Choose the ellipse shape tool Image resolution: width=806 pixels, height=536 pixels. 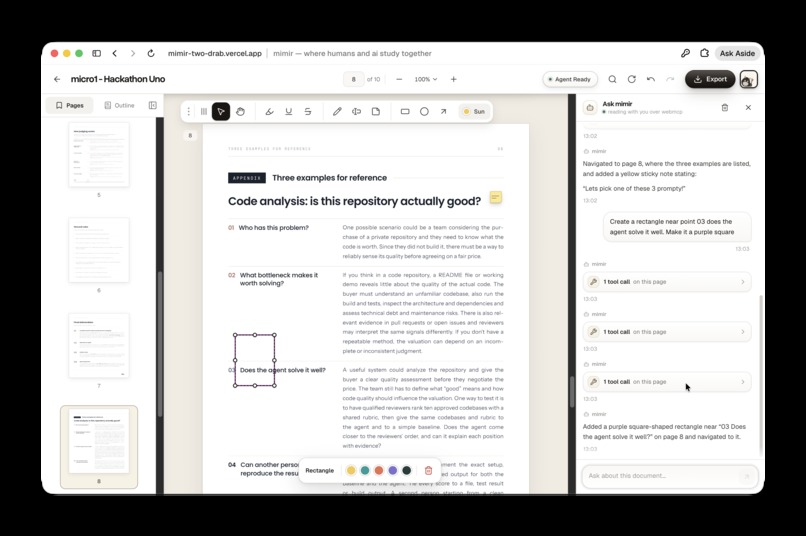(424, 112)
